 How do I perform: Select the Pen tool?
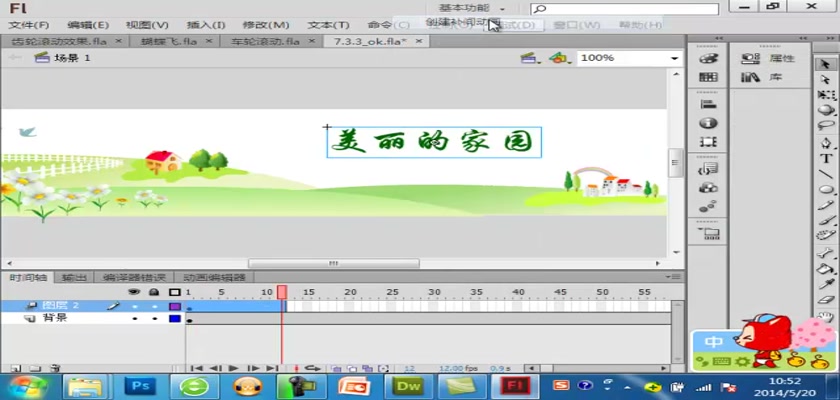coord(827,142)
